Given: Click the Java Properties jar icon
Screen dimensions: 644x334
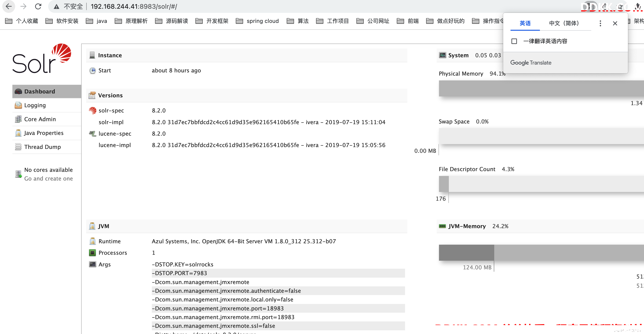Looking at the screenshot, I should click(18, 133).
